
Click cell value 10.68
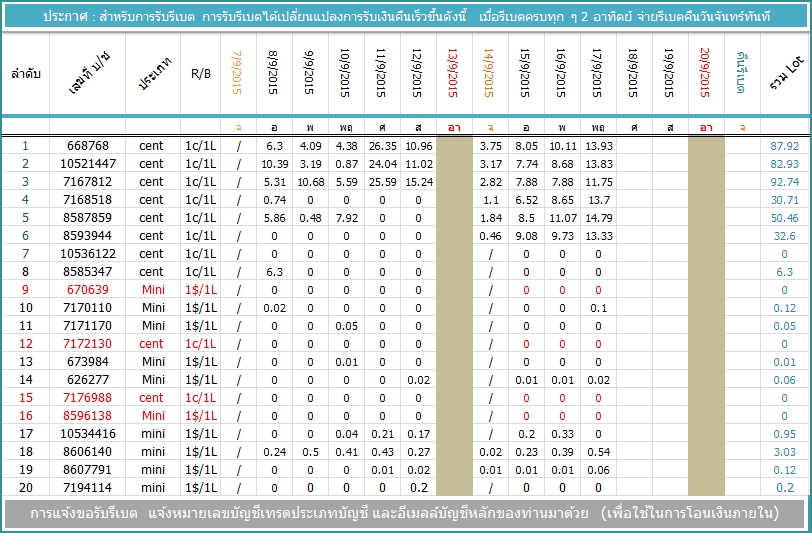click(310, 182)
